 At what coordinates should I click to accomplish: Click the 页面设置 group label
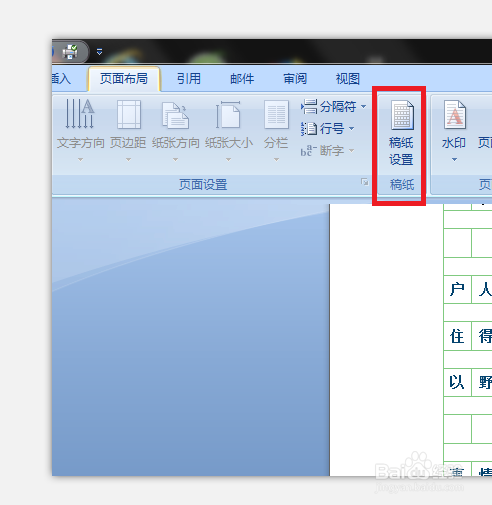203,184
